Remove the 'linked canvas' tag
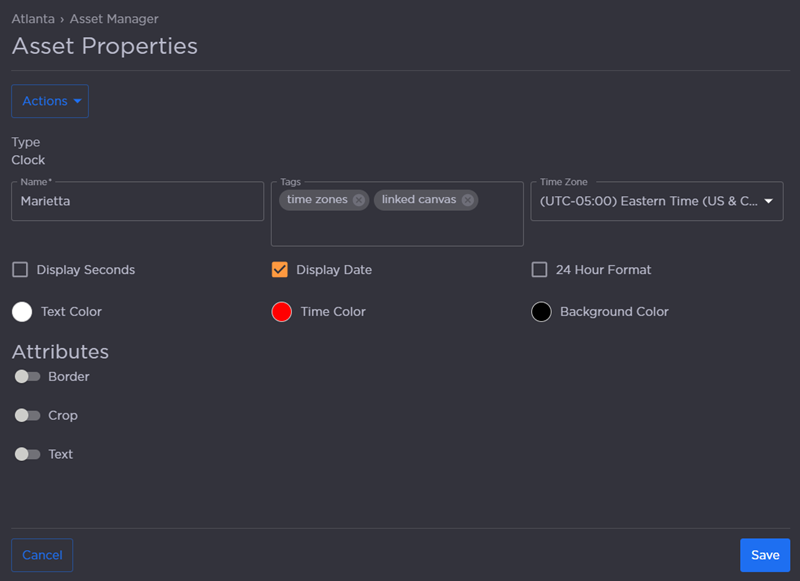 467,200
